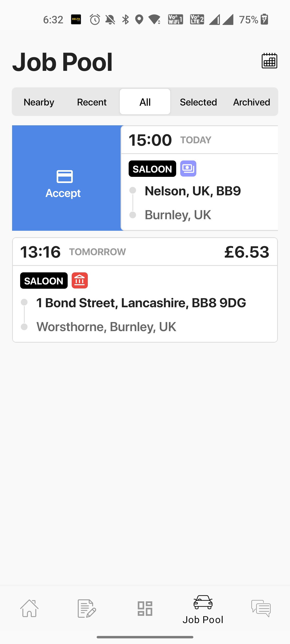Viewport: 290px width, 644px height.
Task: Switch to the Recent tab
Action: point(92,102)
